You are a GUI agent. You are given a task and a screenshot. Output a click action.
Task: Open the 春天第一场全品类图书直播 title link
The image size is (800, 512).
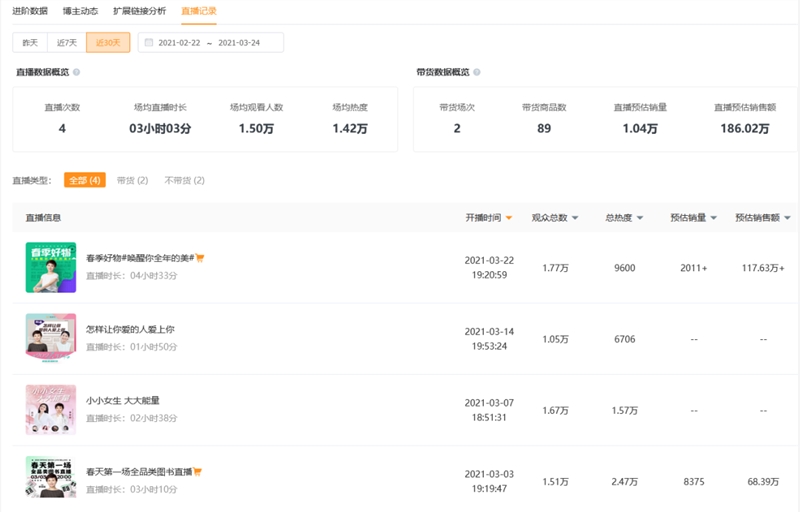click(139, 472)
